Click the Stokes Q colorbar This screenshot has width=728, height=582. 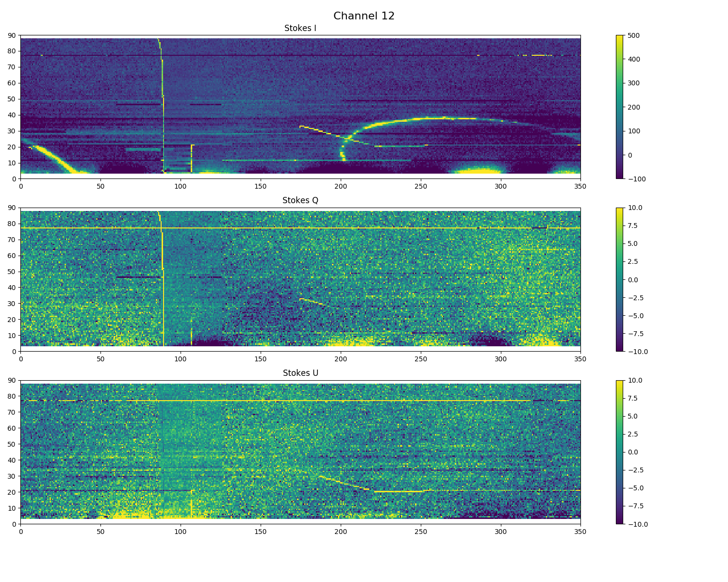[x=619, y=279]
